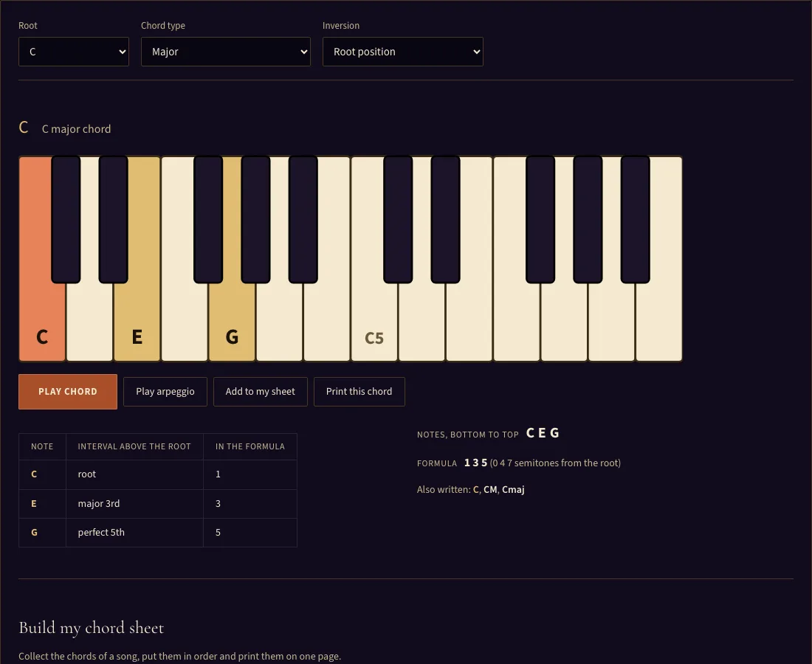Tap the C-sharp black key beside highlighted C
The image size is (812, 664).
pos(66,220)
